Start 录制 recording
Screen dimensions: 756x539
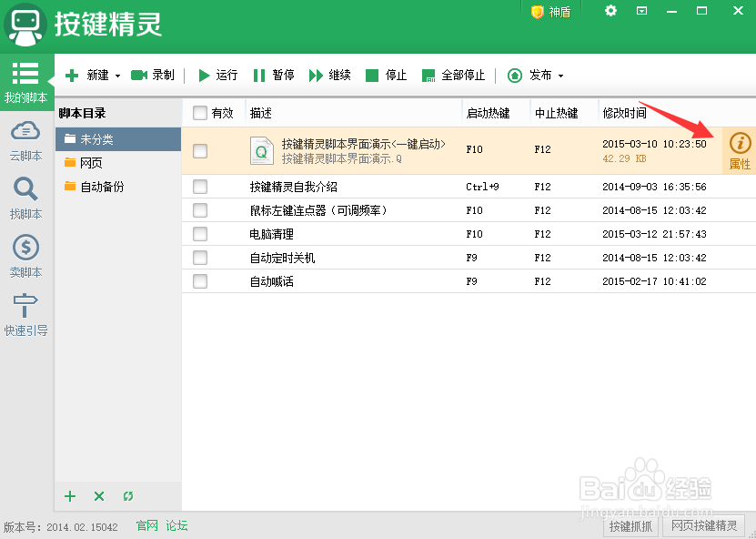152,76
